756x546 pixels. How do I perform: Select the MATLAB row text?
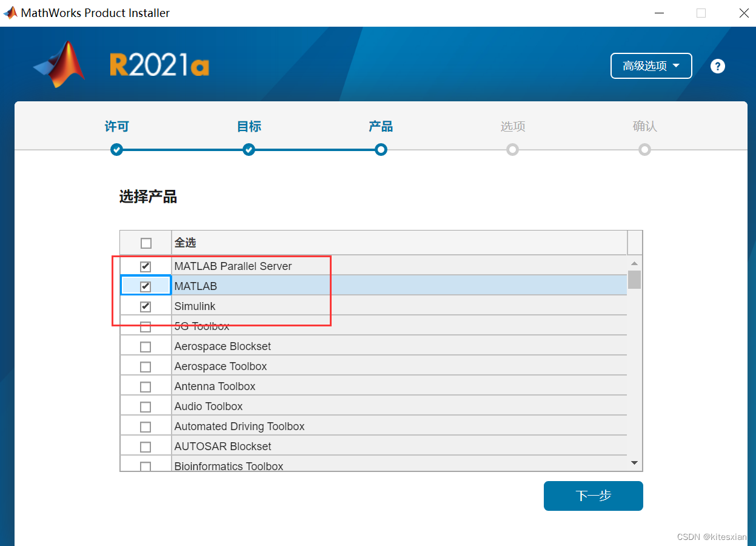(x=195, y=286)
